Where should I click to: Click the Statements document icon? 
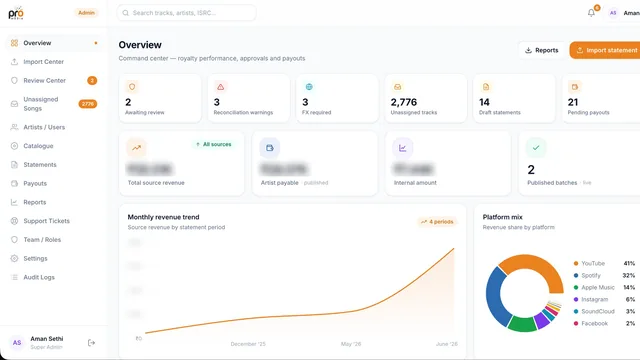click(x=14, y=164)
